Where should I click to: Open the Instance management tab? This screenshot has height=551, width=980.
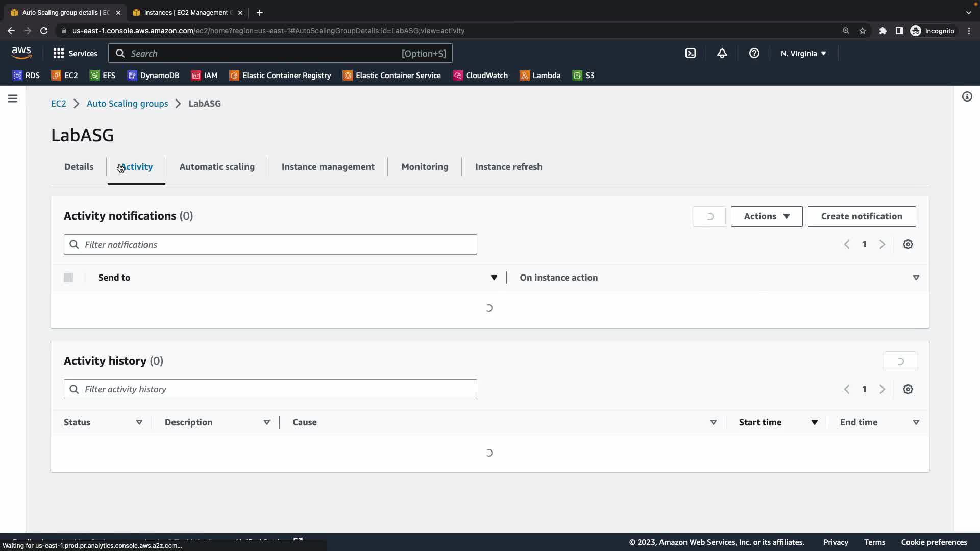point(328,167)
